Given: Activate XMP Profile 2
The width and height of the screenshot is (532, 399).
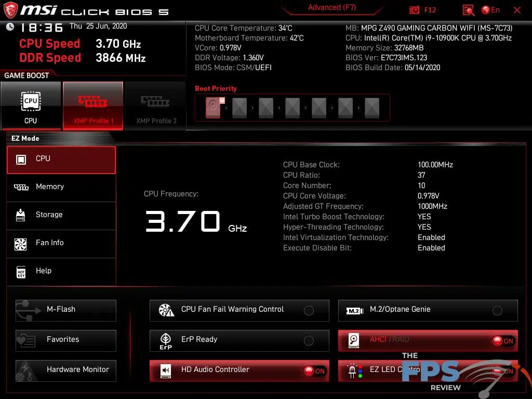Looking at the screenshot, I should (156, 105).
